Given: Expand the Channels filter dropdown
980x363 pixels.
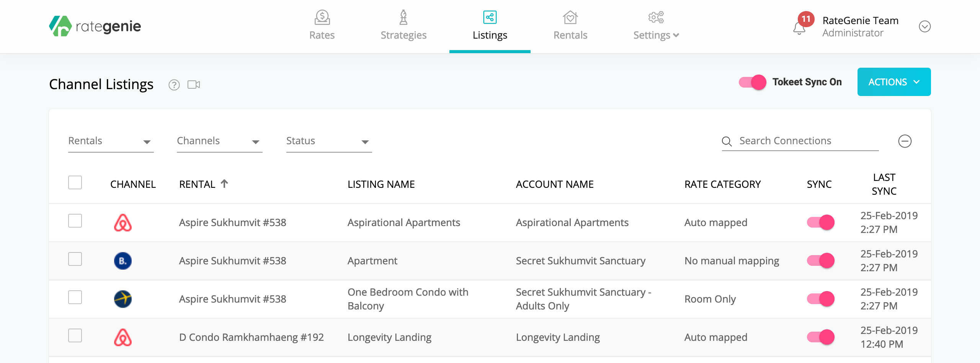Looking at the screenshot, I should [219, 141].
